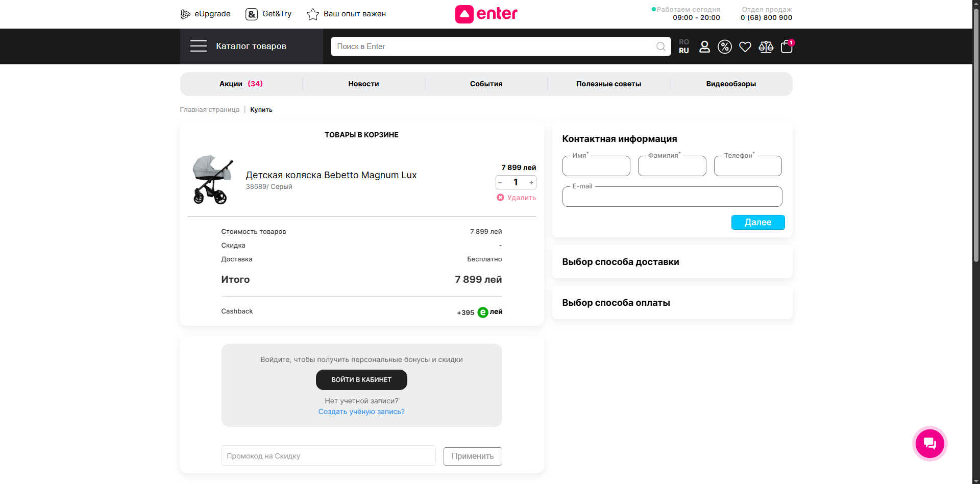Click the Промокод на Скидку field
This screenshot has height=484, width=980.
tap(328, 456)
